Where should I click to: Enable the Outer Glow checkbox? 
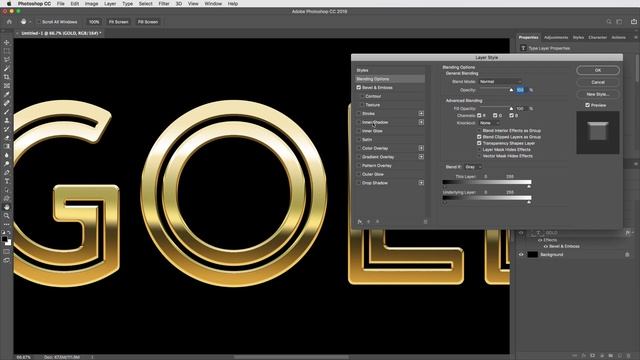pyautogui.click(x=359, y=174)
